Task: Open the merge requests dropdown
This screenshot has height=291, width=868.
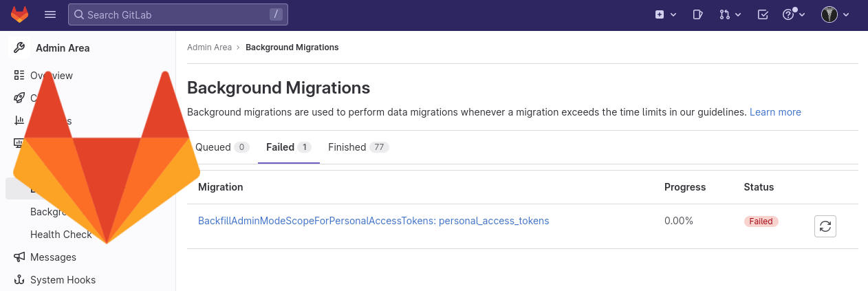Action: 730,14
